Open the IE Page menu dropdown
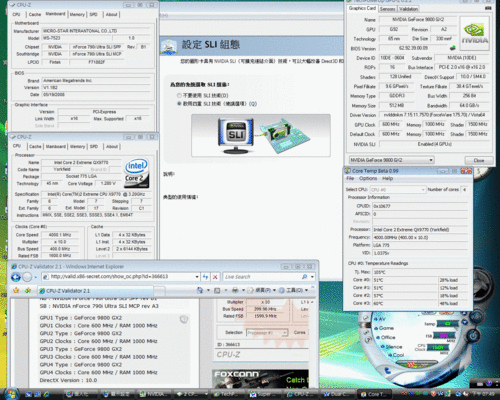The height and width of the screenshot is (400, 500). coord(261,290)
